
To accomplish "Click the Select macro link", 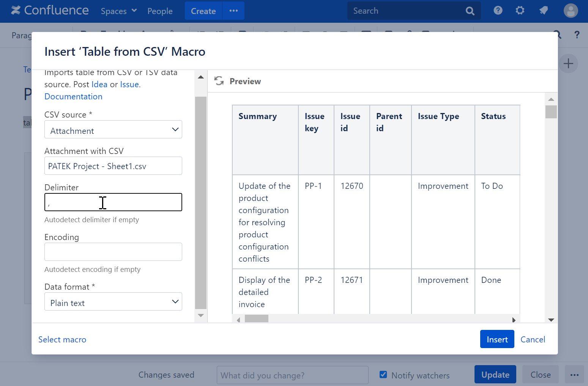I will tap(62, 339).
